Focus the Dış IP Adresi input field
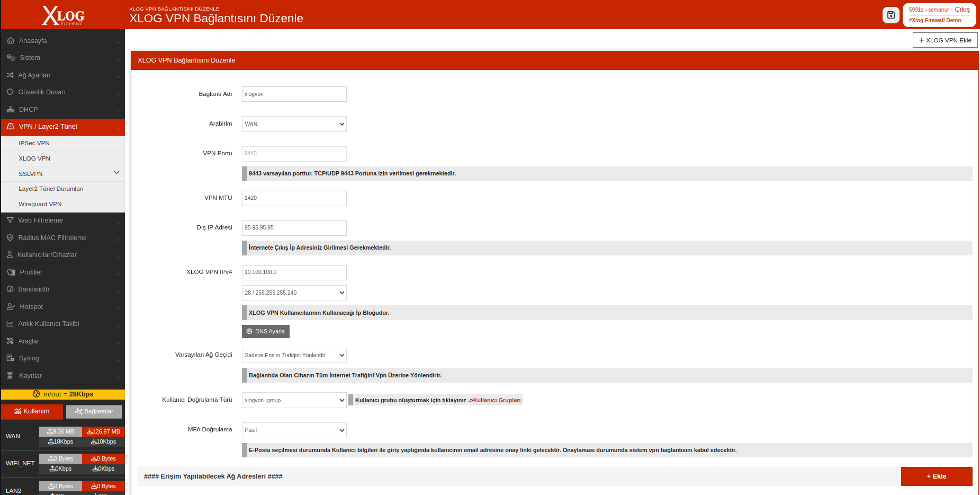Screen dimensions: 980x495 coord(294,228)
